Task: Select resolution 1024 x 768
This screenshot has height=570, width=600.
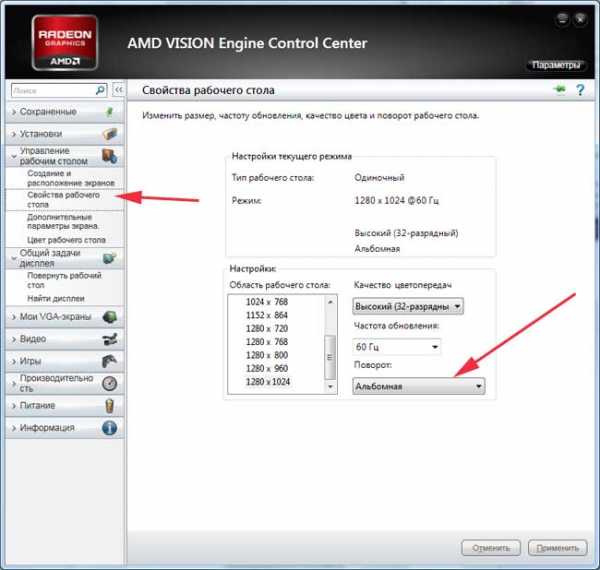Action: 267,302
